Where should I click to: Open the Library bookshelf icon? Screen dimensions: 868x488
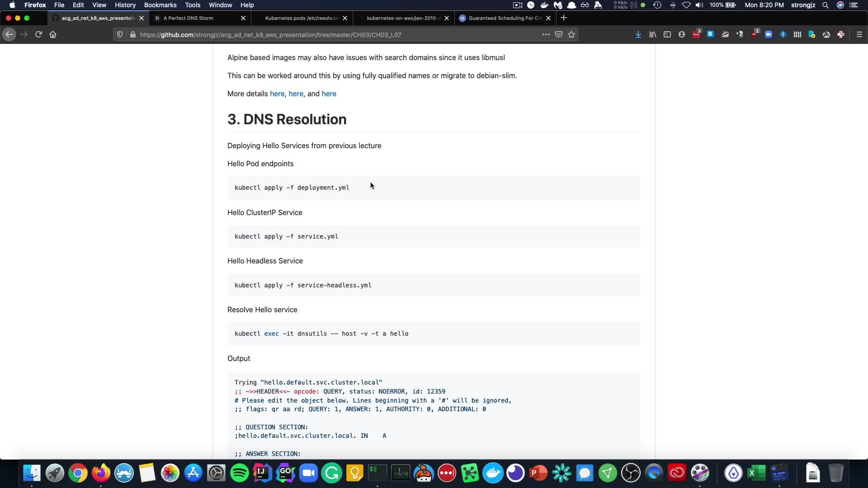[x=652, y=34]
